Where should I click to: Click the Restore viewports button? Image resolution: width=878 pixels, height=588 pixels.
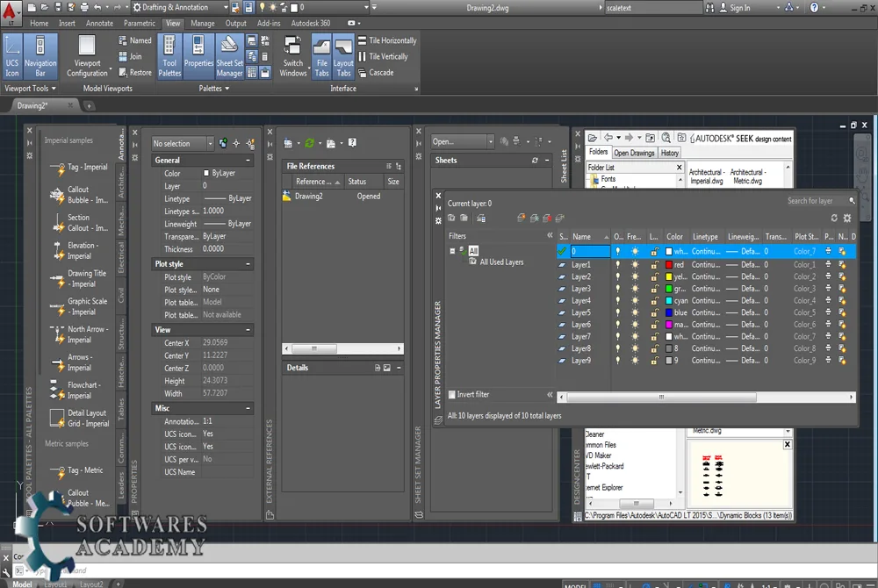coord(135,73)
